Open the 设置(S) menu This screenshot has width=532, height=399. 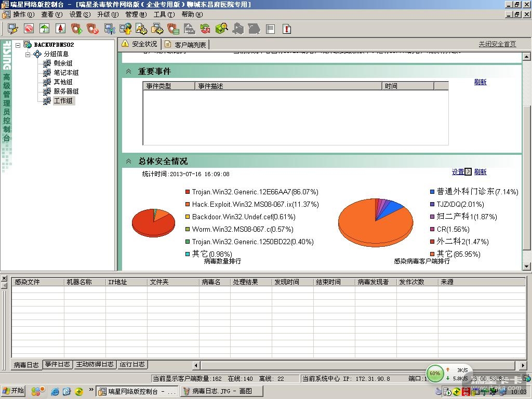[80, 14]
